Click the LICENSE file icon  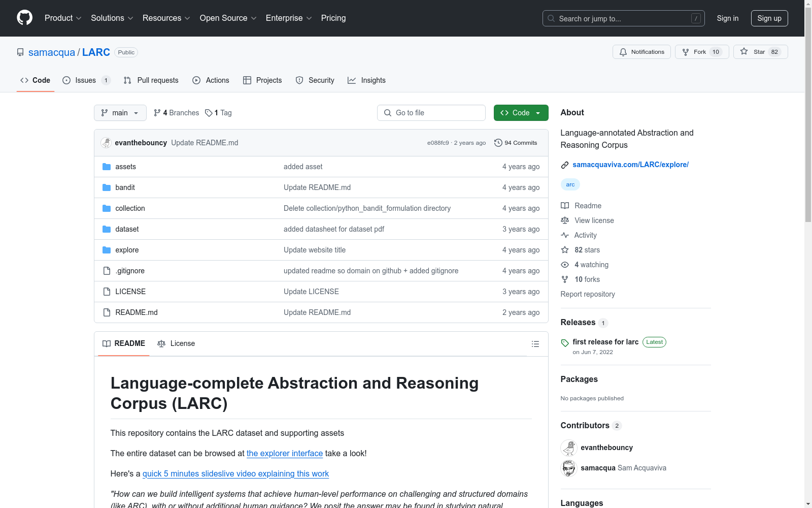[x=107, y=292]
